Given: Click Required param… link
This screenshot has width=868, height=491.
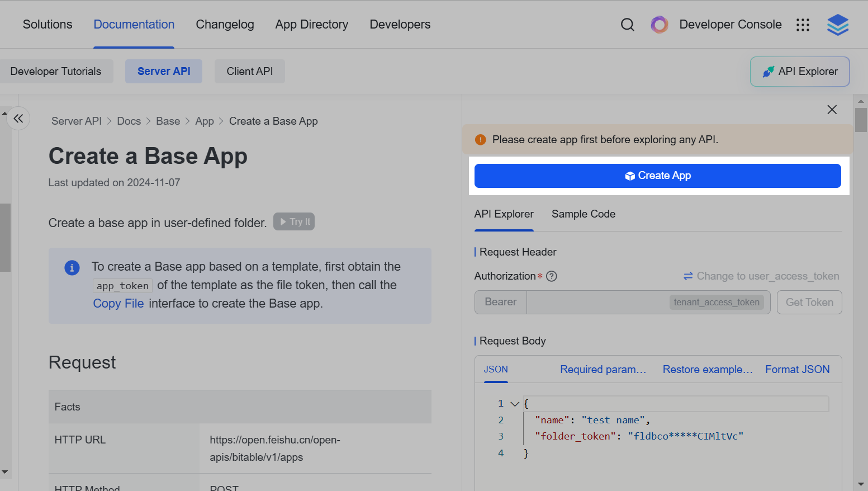Looking at the screenshot, I should pyautogui.click(x=603, y=370).
